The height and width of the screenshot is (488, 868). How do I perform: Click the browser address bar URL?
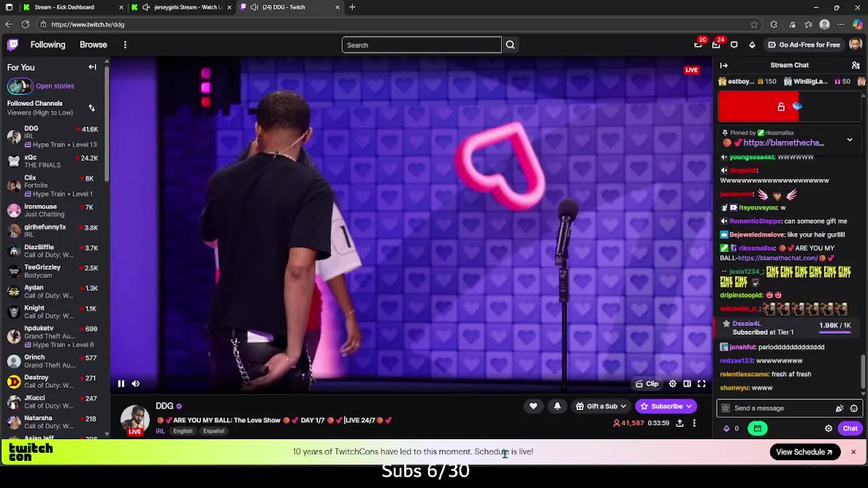coord(87,24)
